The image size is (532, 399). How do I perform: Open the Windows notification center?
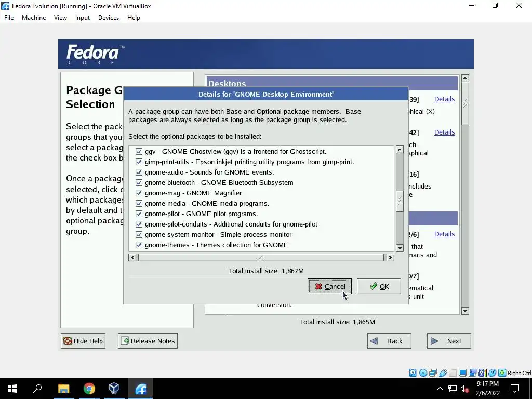[515, 389]
